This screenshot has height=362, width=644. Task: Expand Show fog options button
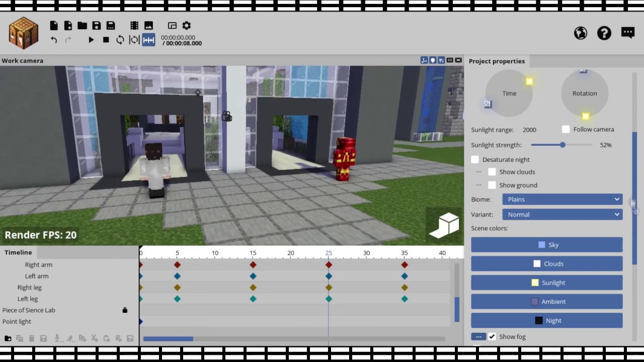coord(478,336)
